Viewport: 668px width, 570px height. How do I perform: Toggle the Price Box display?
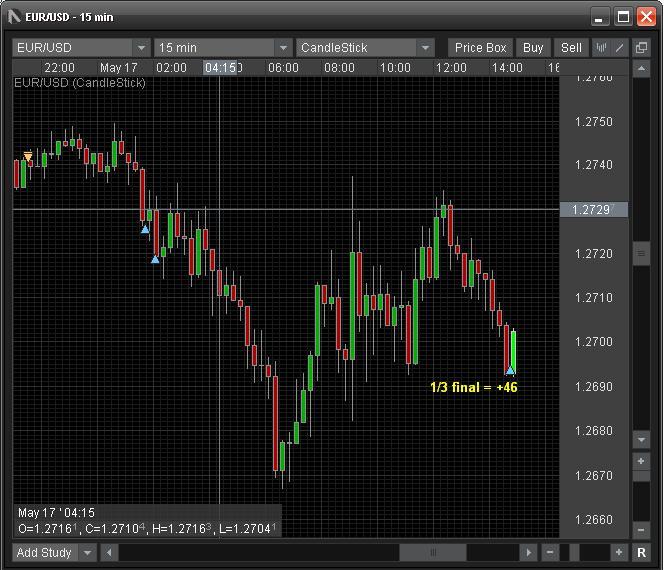pyautogui.click(x=481, y=47)
